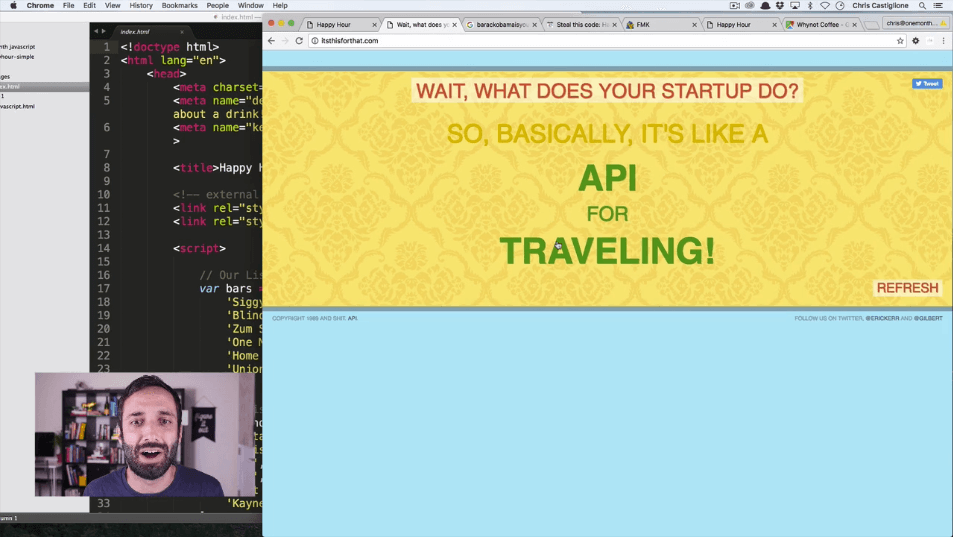Close the FMK tab

tap(694, 25)
